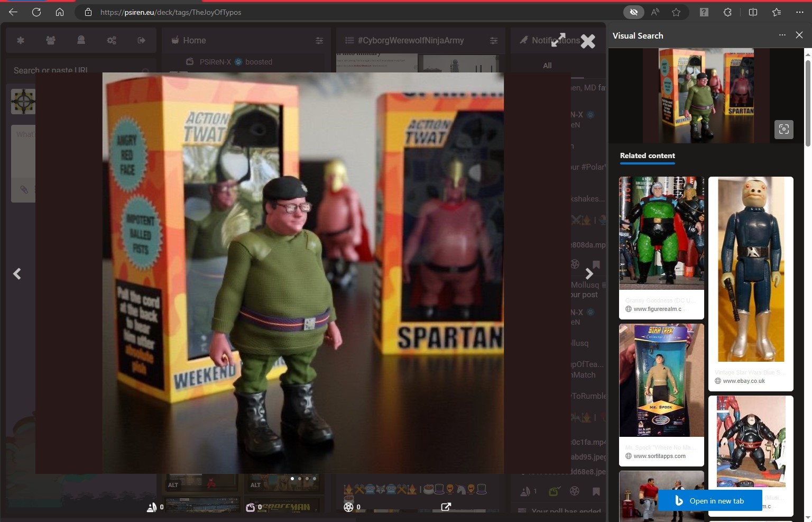Image resolution: width=812 pixels, height=522 pixels.
Task: Open preferences gears icon
Action: tap(112, 40)
